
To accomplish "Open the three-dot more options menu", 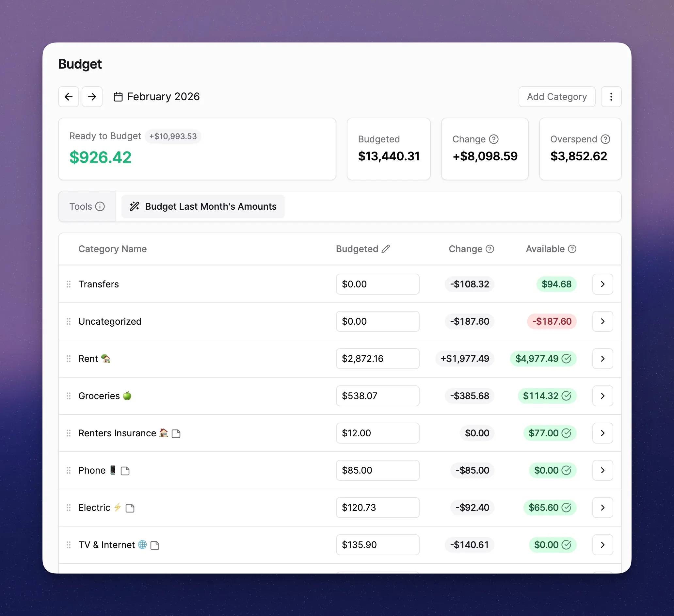I will tap(611, 97).
